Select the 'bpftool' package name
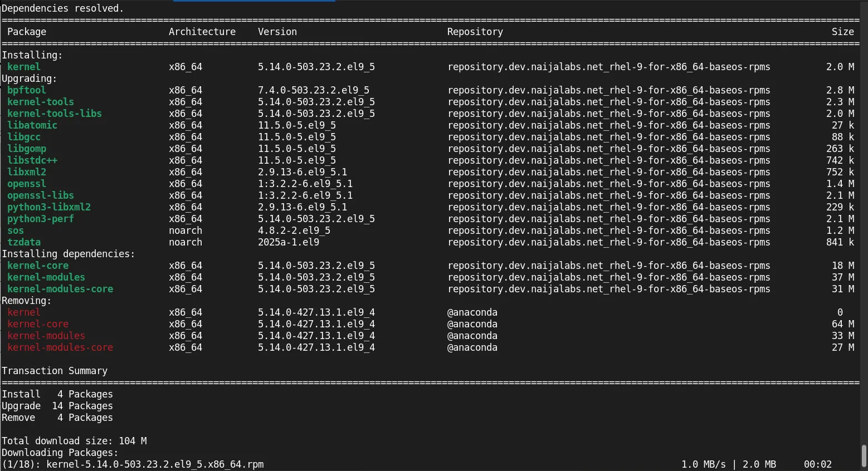Screen dimensions: 868x471 pos(27,90)
